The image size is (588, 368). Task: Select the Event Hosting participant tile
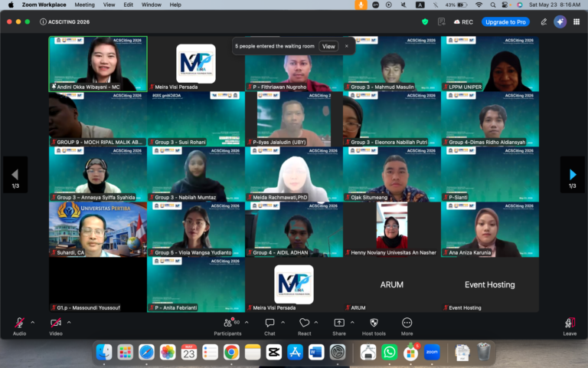pyautogui.click(x=490, y=284)
